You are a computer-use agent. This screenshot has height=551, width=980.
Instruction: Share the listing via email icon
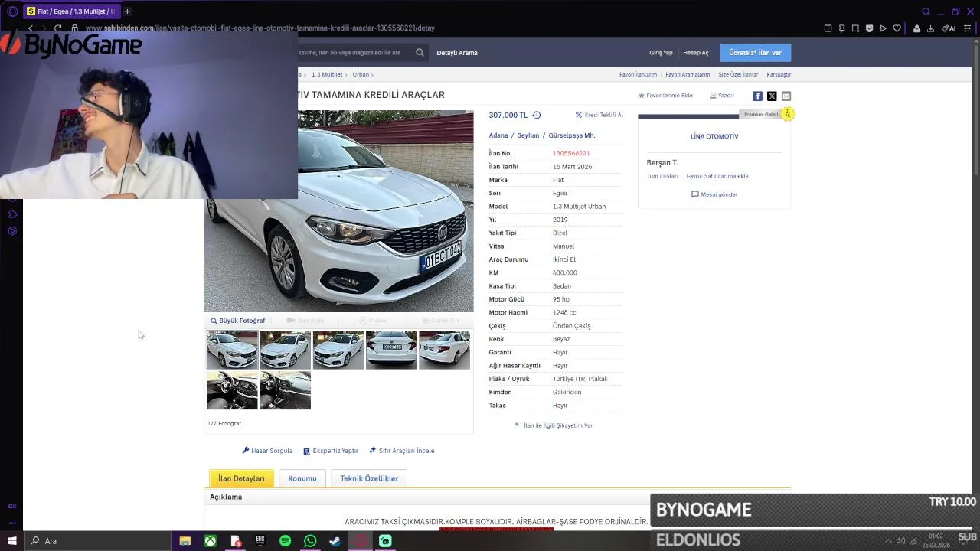pyautogui.click(x=786, y=96)
